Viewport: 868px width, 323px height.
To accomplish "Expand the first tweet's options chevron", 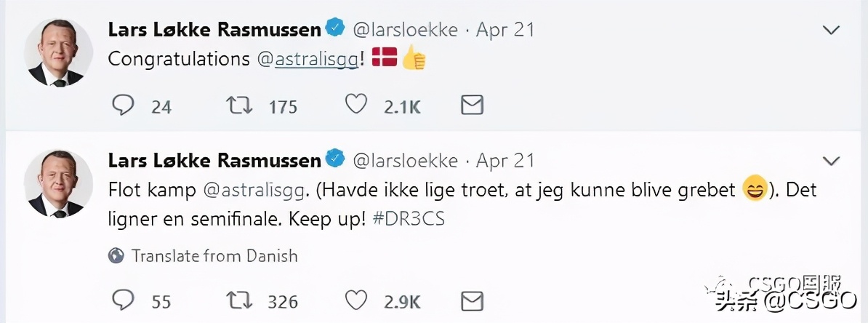I will [830, 31].
